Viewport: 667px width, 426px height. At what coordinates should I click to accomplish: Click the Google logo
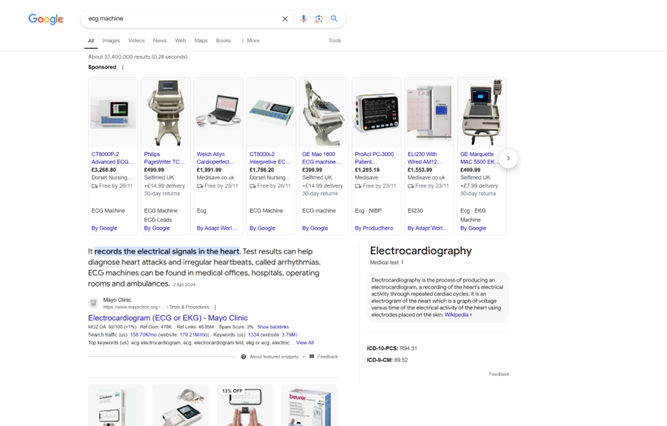coord(45,19)
